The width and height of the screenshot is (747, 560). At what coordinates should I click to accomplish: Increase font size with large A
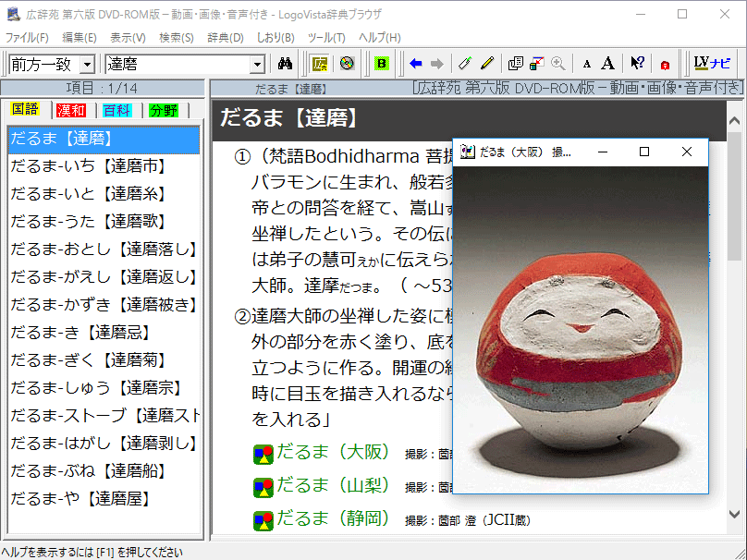tap(607, 64)
